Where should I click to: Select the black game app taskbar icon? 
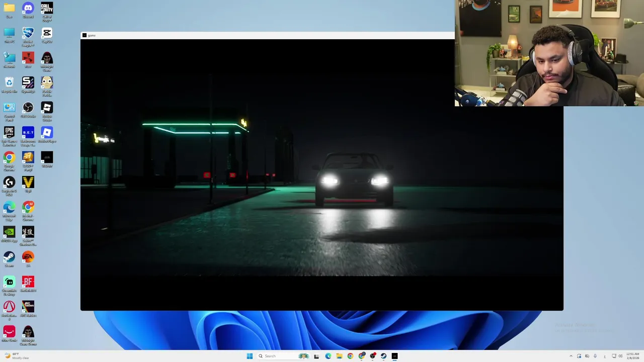tap(395, 356)
